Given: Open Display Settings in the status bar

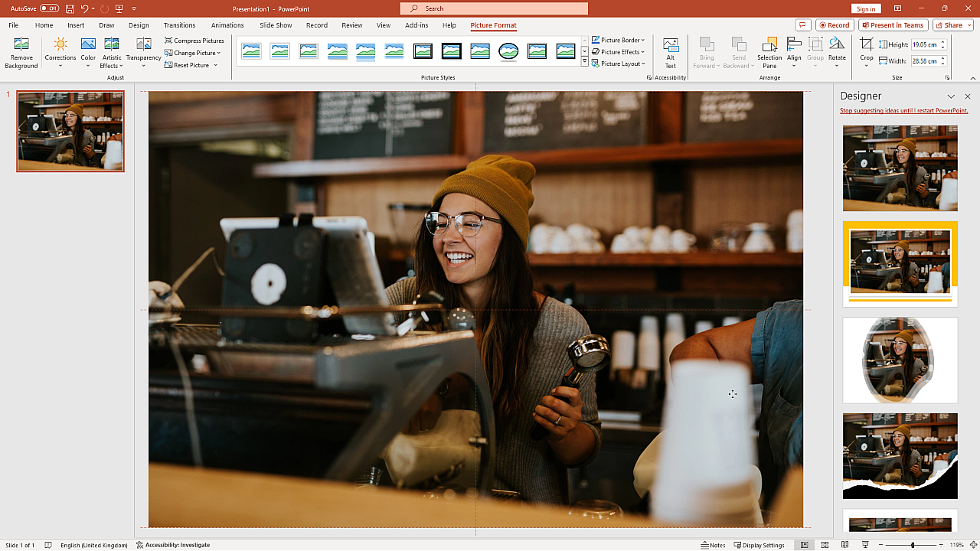Looking at the screenshot, I should pyautogui.click(x=759, y=545).
